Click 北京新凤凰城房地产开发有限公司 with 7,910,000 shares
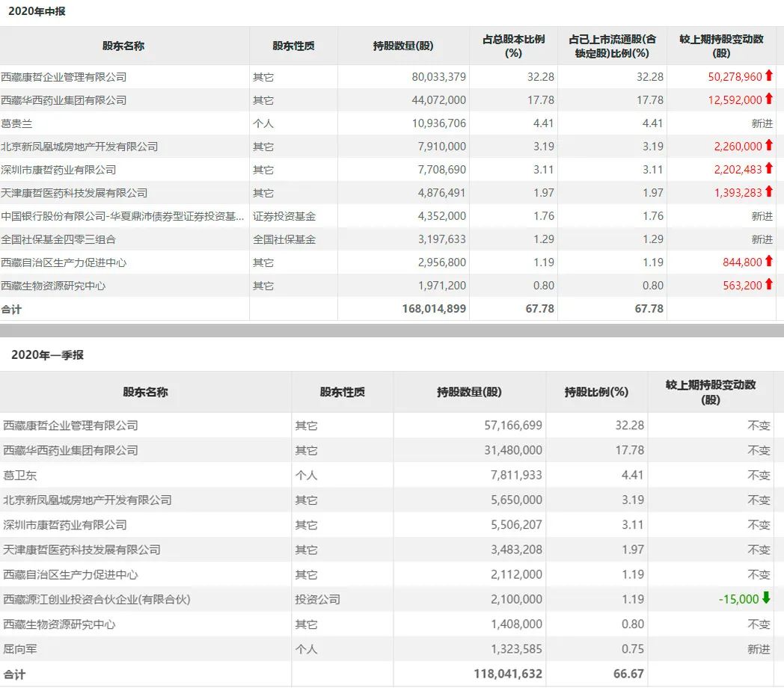Screen dimensions: 784x694 pos(79,147)
